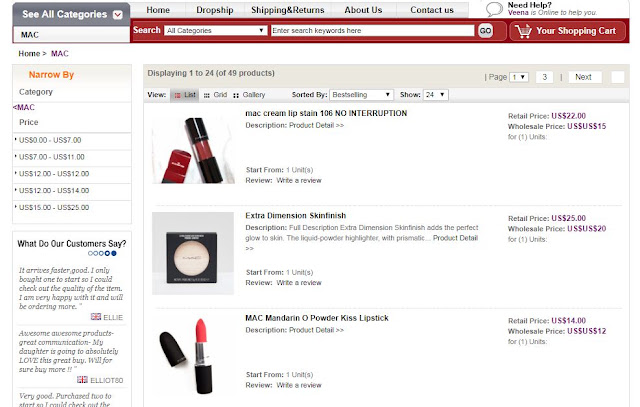The height and width of the screenshot is (407, 640).
Task: Filter by price US$12.00 - US$12.00
Action: [54, 173]
